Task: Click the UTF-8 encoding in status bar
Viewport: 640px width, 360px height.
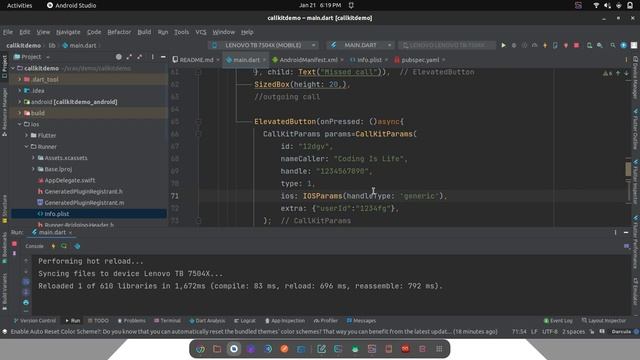Action: tap(550, 332)
